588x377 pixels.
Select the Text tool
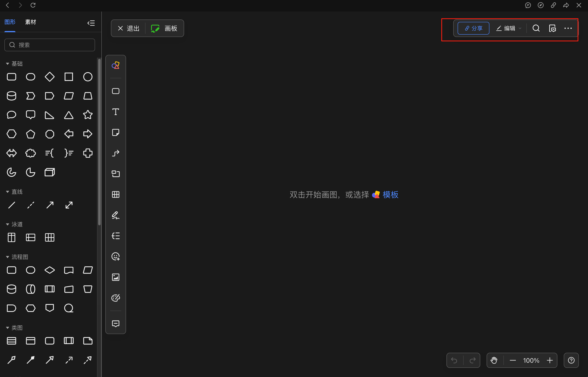[115, 112]
